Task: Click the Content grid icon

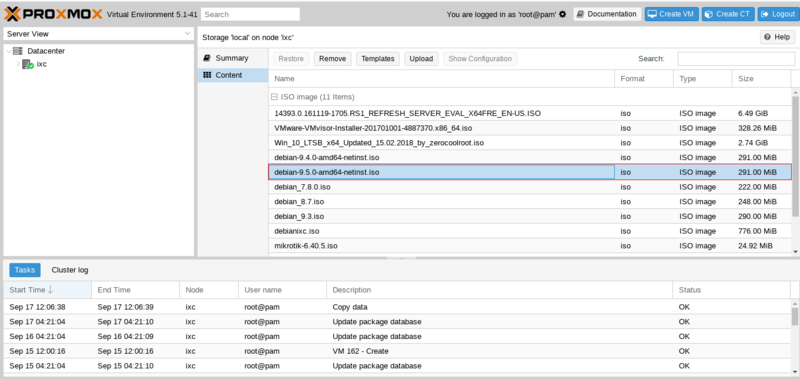Action: (207, 75)
